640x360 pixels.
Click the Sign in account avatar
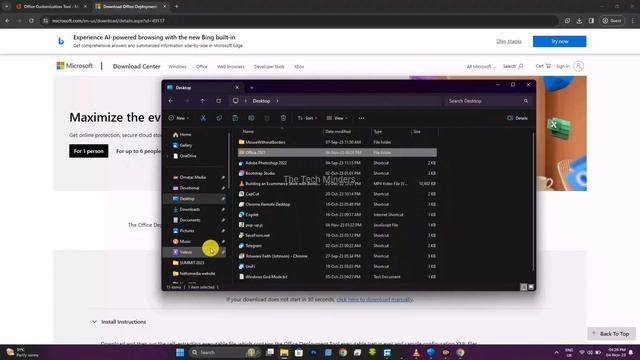578,66
